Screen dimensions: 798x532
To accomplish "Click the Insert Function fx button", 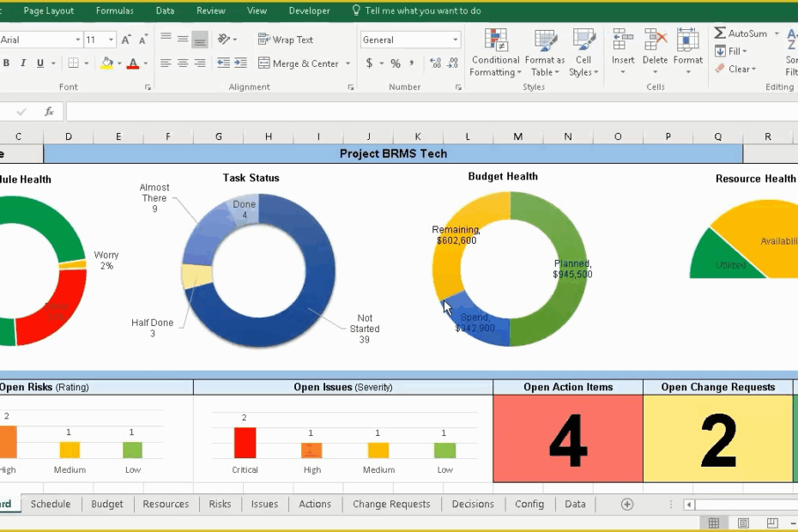I will coord(49,111).
